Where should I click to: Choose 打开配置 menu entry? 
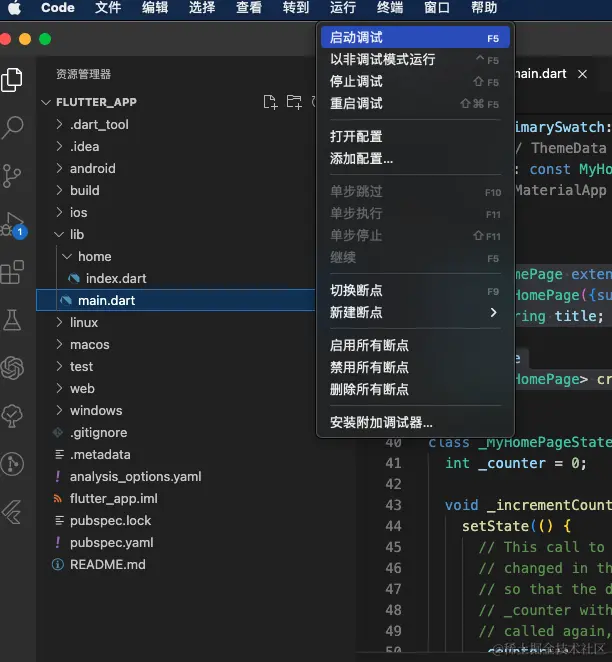[415, 136]
